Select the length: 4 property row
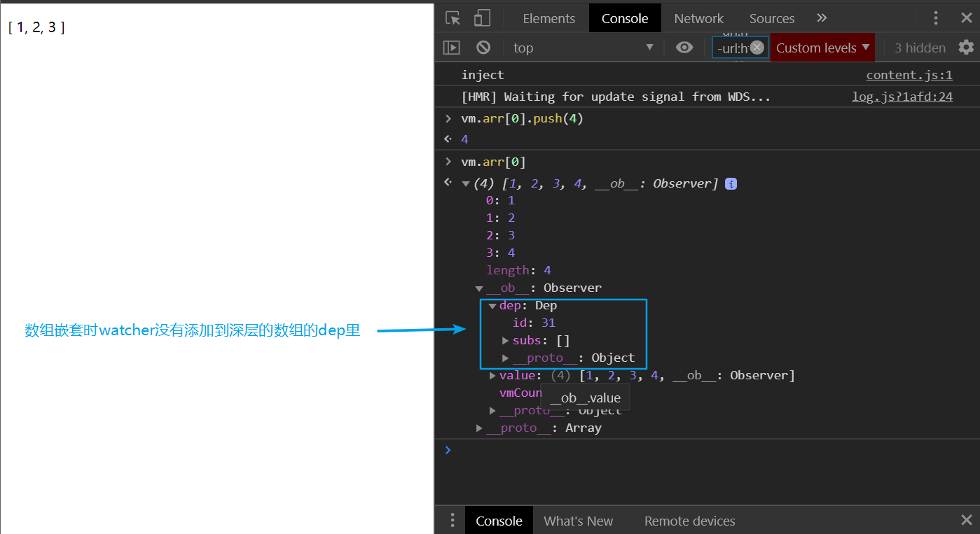The image size is (980, 534). [x=518, y=271]
